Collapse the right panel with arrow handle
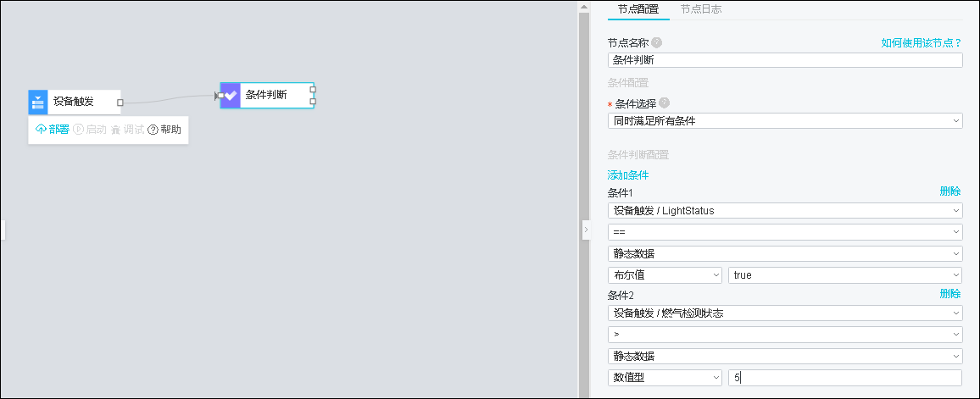The width and height of the screenshot is (980, 399). click(x=586, y=230)
